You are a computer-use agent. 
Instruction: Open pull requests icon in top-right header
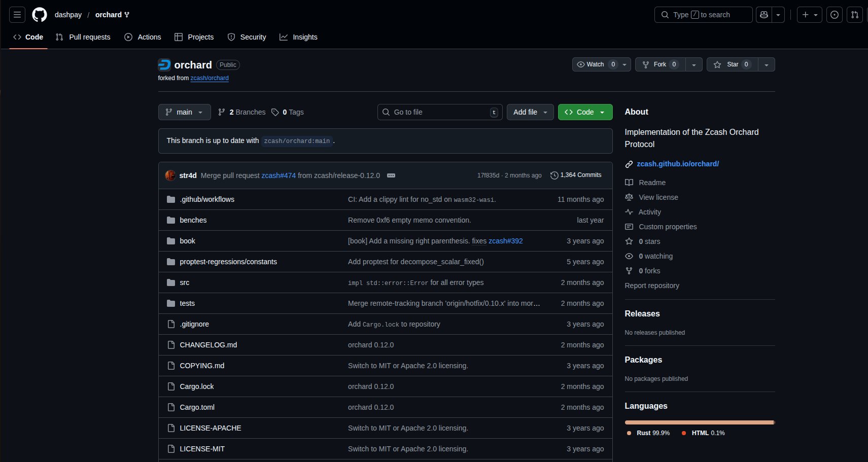click(x=855, y=15)
